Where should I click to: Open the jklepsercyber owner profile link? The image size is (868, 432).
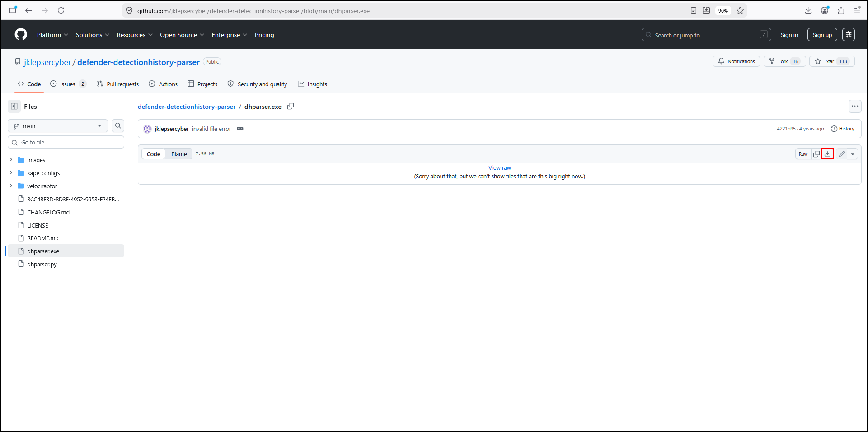47,62
